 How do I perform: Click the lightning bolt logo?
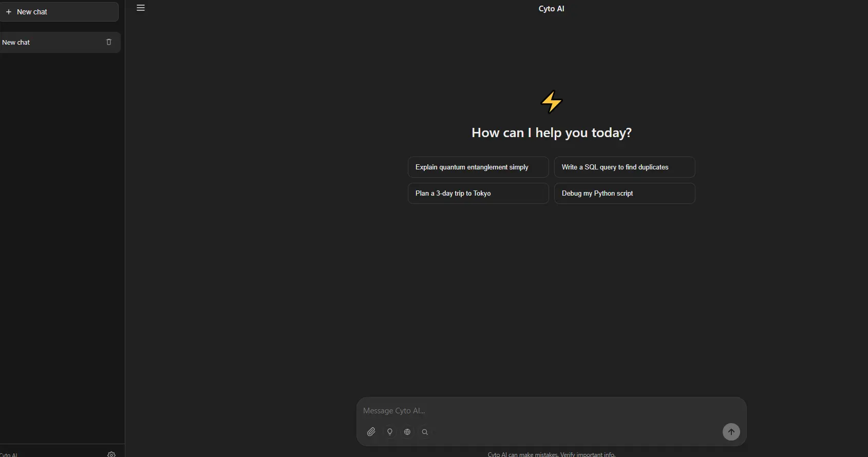tap(552, 102)
